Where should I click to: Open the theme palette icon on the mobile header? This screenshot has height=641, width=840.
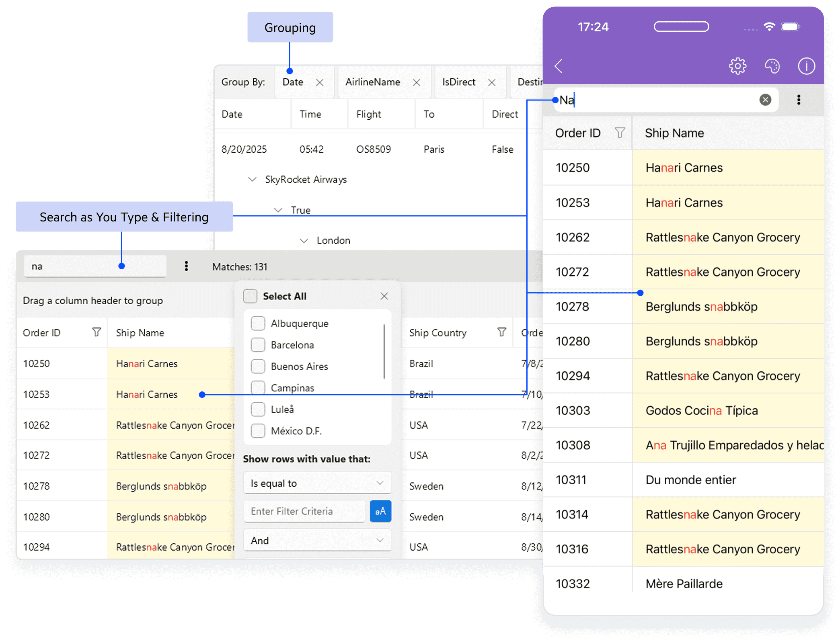pyautogui.click(x=772, y=66)
